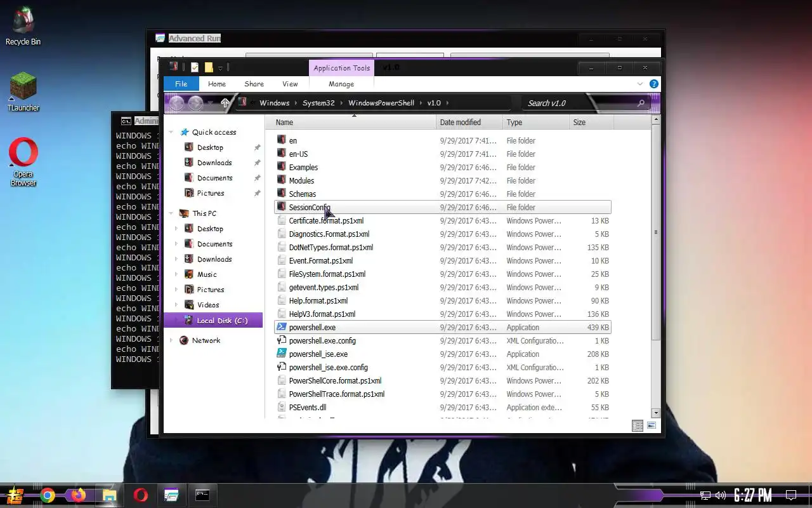Select Certificate.format.ps1xml file

[x=443, y=221]
